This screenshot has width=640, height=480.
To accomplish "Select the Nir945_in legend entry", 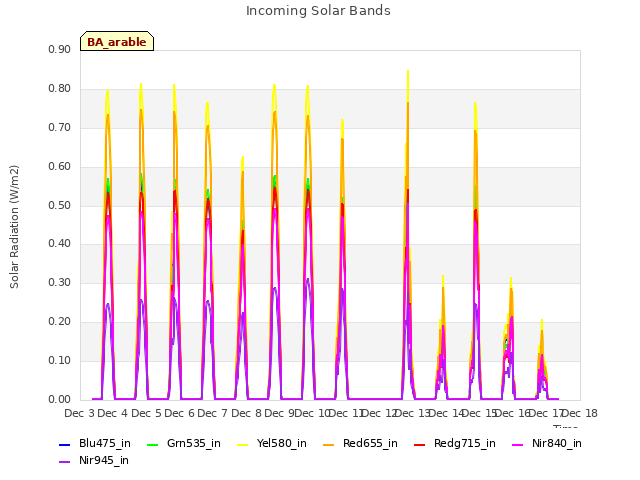I will click(x=94, y=460).
